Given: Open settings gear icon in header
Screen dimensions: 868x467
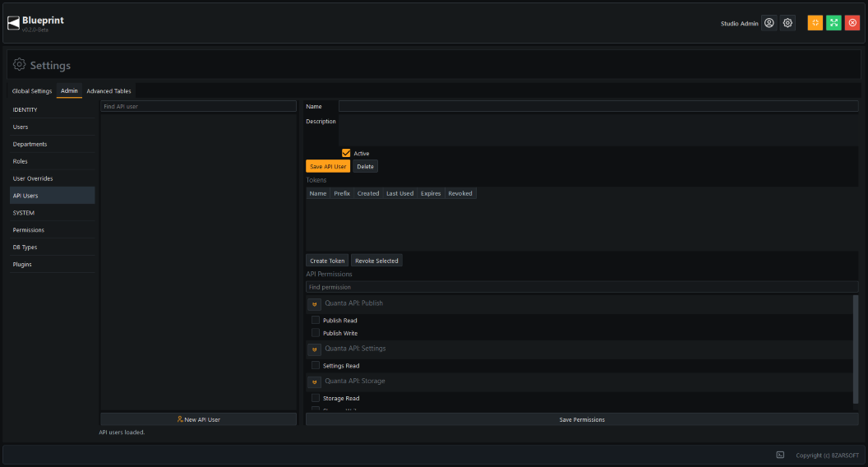Looking at the screenshot, I should (x=787, y=23).
